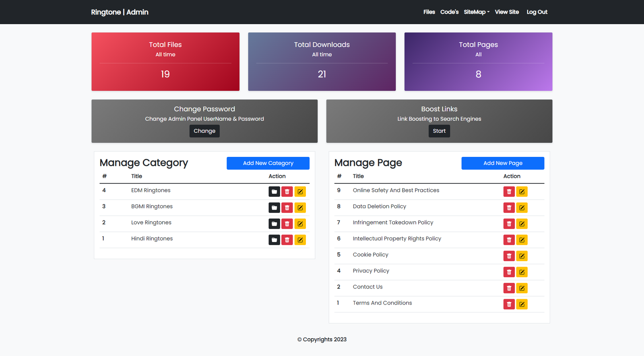Open folder icon for EDM Ringtones category
This screenshot has height=356, width=644.
pyautogui.click(x=274, y=191)
